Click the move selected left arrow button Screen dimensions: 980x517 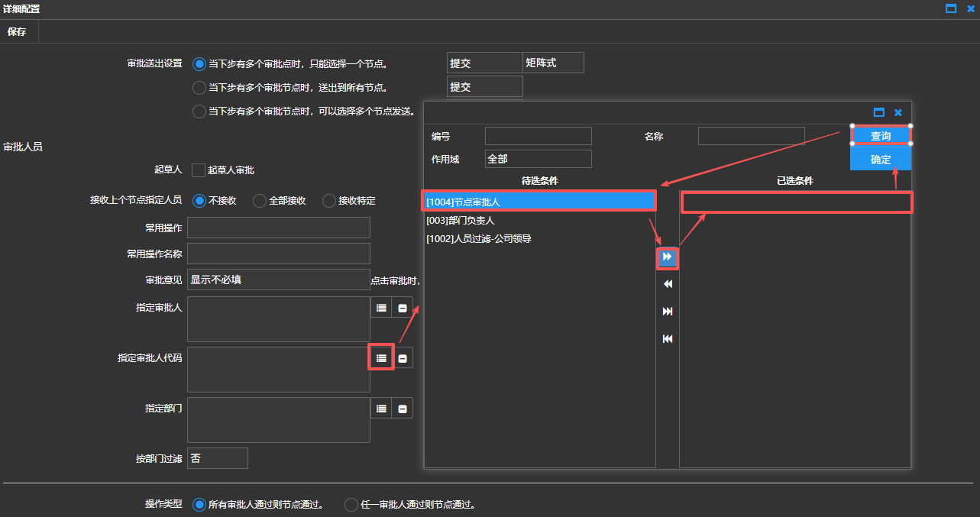[668, 284]
